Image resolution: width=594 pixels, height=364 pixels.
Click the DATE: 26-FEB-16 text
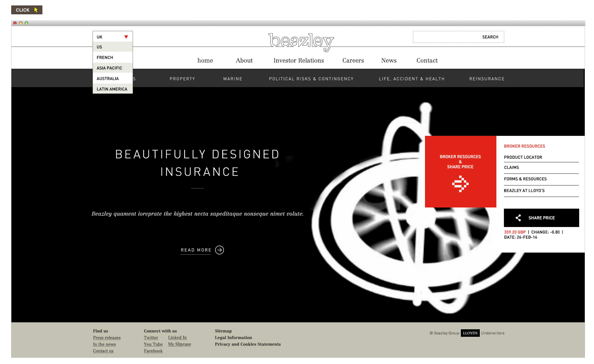tap(520, 237)
